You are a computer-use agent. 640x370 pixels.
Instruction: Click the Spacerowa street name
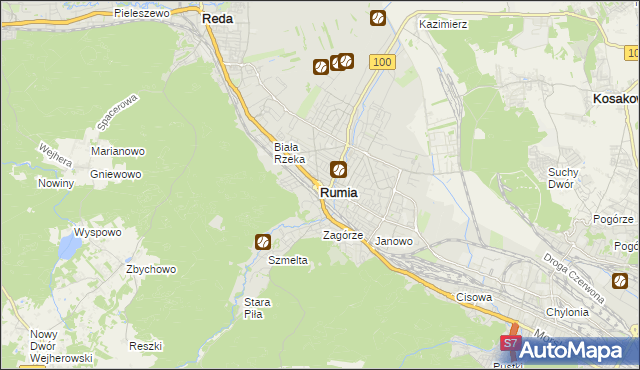click(118, 112)
